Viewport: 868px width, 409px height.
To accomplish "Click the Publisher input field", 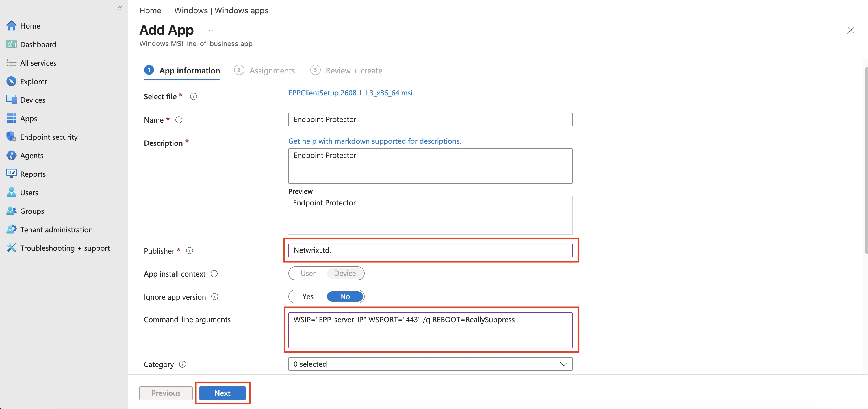I will pos(430,250).
